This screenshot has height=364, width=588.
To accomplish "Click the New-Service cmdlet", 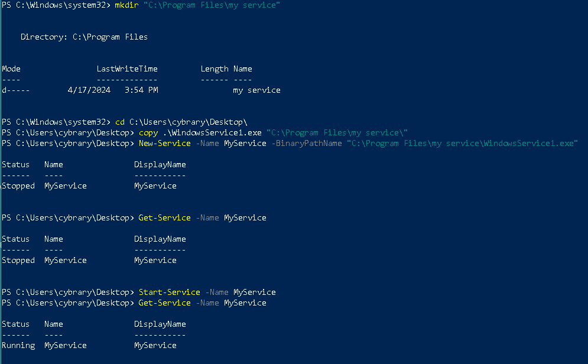I will [164, 144].
